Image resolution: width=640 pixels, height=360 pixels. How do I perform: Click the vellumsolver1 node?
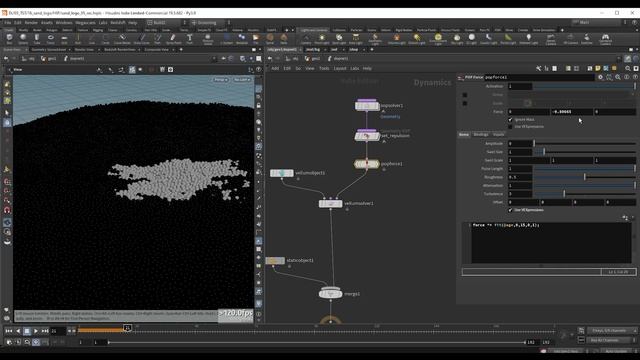click(331, 203)
